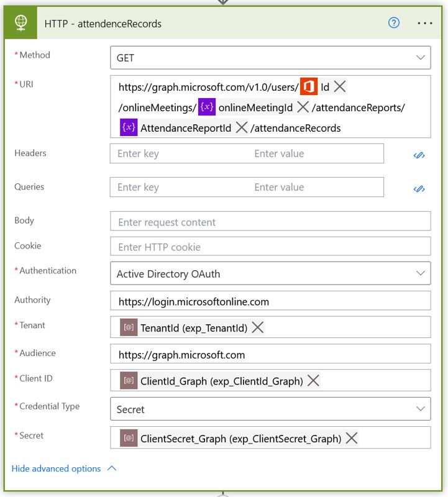Click the Body request content field
This screenshot has width=448, height=497.
click(270, 221)
